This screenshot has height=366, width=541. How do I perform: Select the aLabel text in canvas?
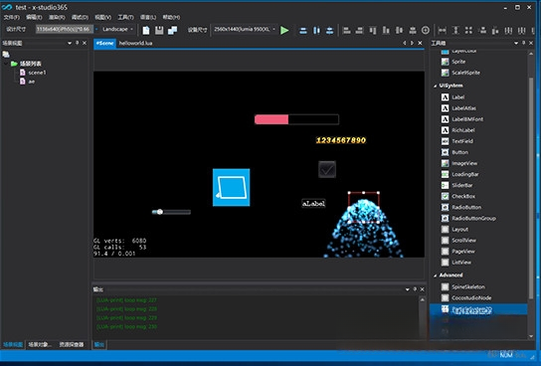pyautogui.click(x=313, y=204)
